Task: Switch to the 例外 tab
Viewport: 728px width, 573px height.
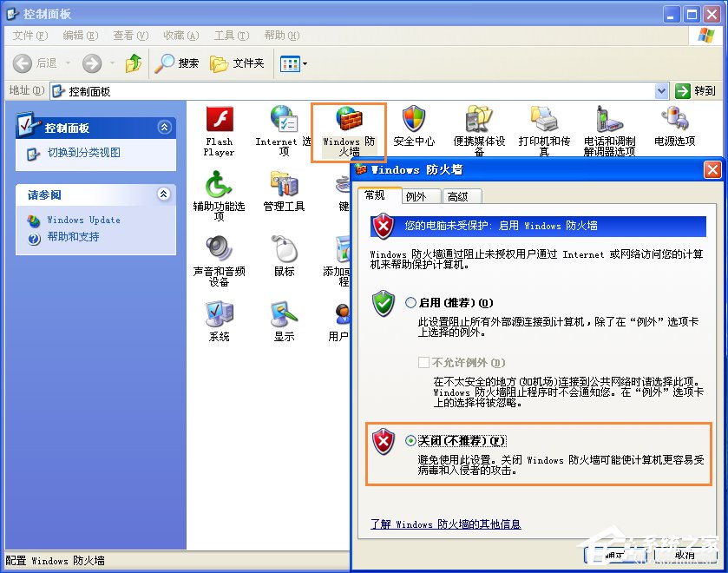Action: tap(420, 195)
